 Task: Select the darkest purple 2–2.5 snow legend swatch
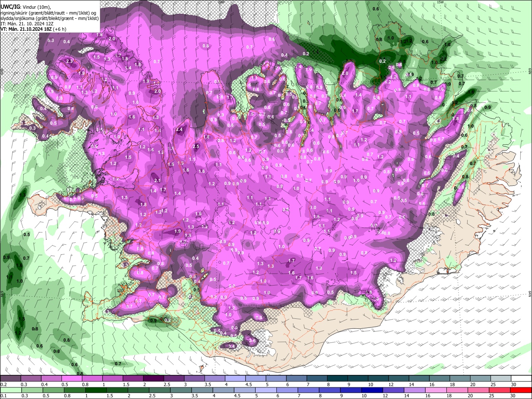coord(153,379)
